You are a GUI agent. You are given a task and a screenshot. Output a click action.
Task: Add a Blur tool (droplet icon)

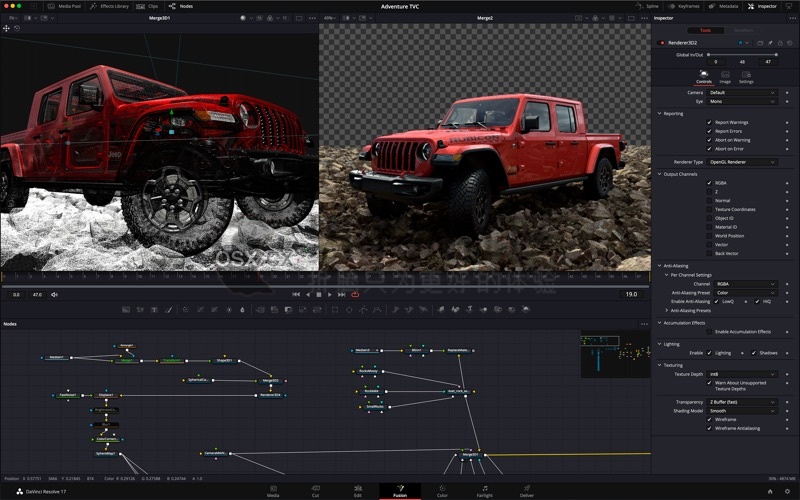tap(242, 310)
